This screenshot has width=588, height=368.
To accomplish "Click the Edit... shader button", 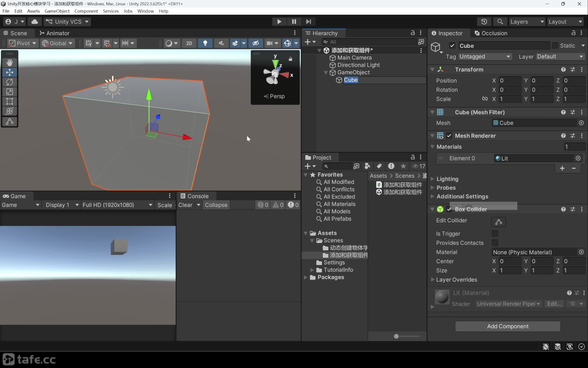I will [554, 304].
